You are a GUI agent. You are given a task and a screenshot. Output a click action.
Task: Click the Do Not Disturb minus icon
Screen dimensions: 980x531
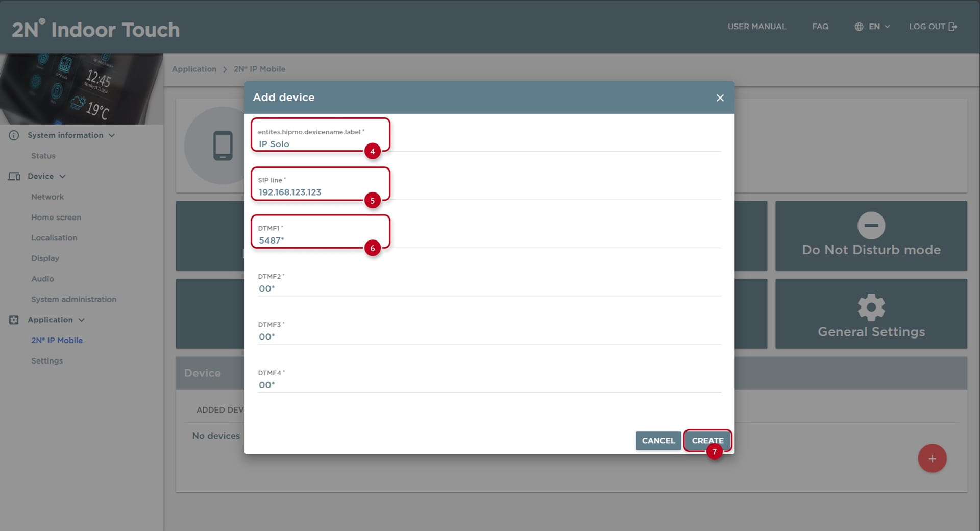tap(871, 225)
